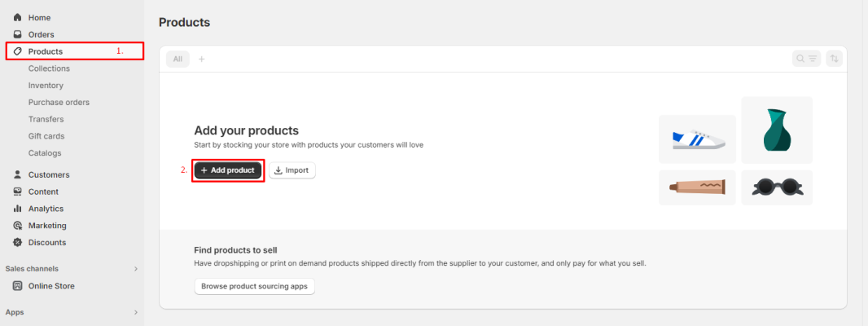Open Collections in the sidebar
Image resolution: width=868 pixels, height=326 pixels.
[x=50, y=68]
